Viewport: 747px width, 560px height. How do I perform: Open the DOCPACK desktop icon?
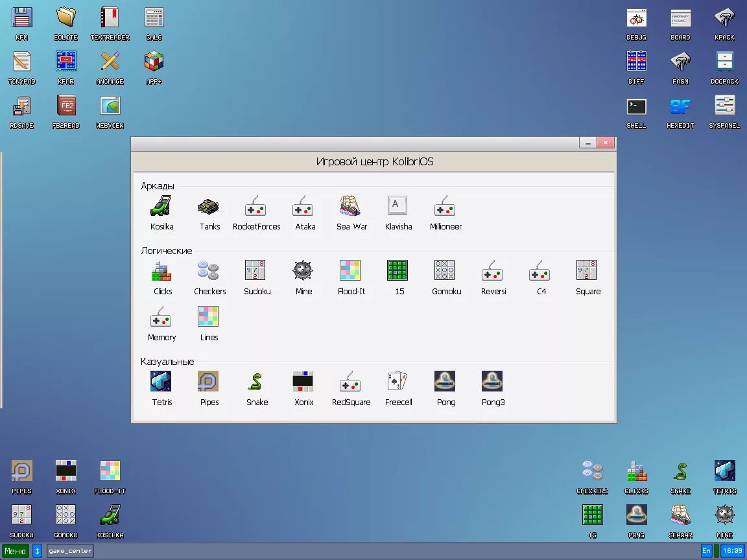point(724,67)
